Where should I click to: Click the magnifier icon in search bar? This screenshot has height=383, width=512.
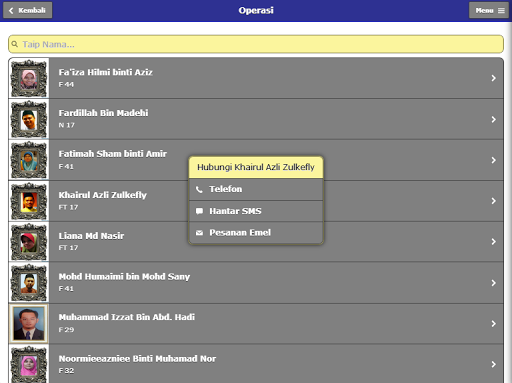click(x=15, y=44)
